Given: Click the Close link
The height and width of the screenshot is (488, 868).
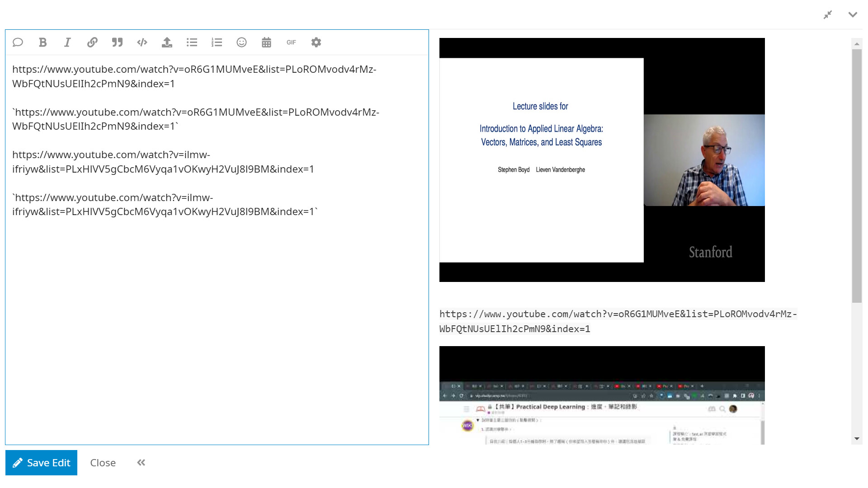Looking at the screenshot, I should pos(103,463).
